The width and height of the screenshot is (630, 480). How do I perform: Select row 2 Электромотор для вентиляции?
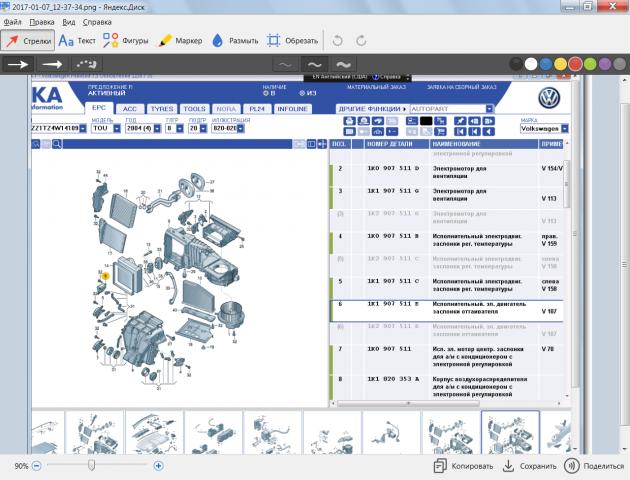(x=446, y=176)
